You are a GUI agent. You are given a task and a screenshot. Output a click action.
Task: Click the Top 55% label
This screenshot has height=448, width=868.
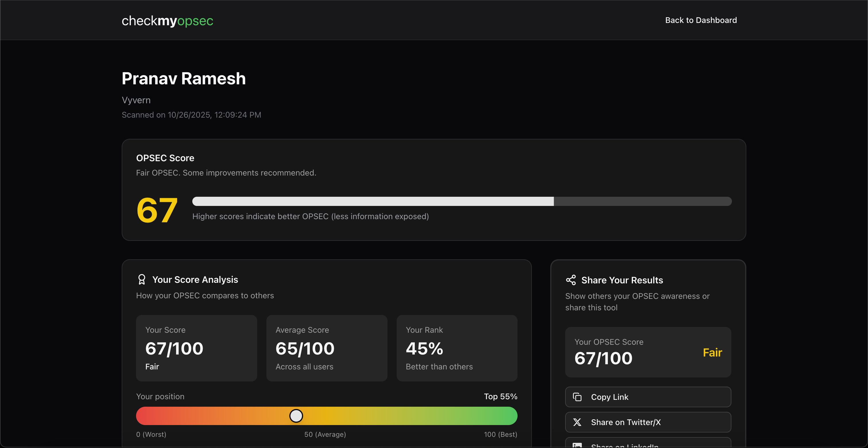[500, 396]
